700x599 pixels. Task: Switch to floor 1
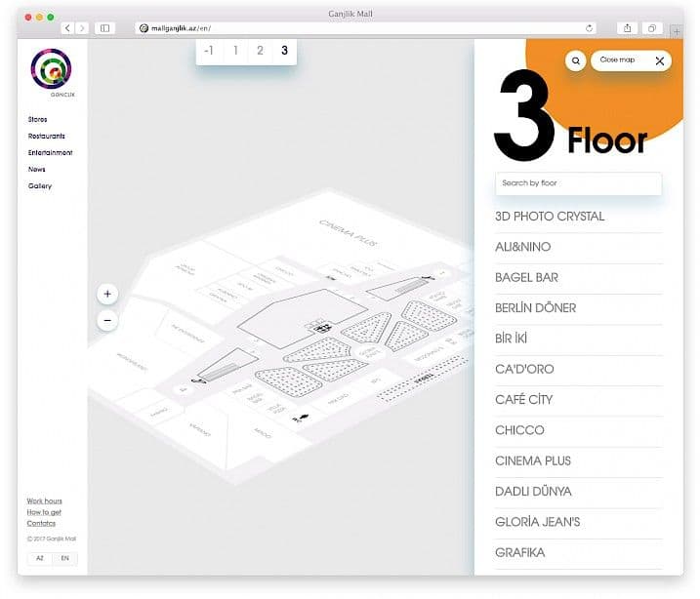[x=235, y=51]
